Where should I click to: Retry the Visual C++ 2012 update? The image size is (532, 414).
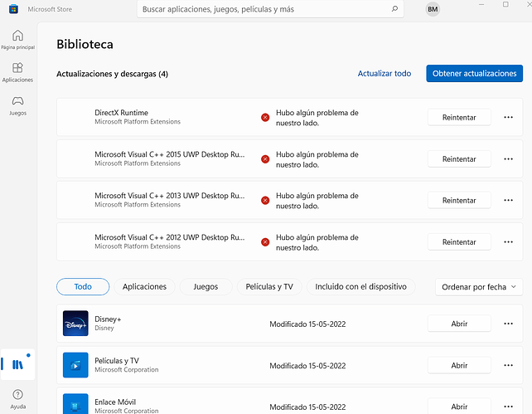[x=459, y=242]
